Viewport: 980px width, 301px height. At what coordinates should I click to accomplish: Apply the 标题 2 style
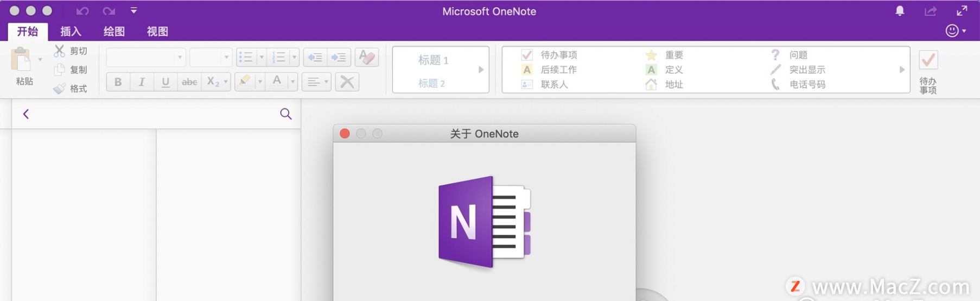pos(431,83)
